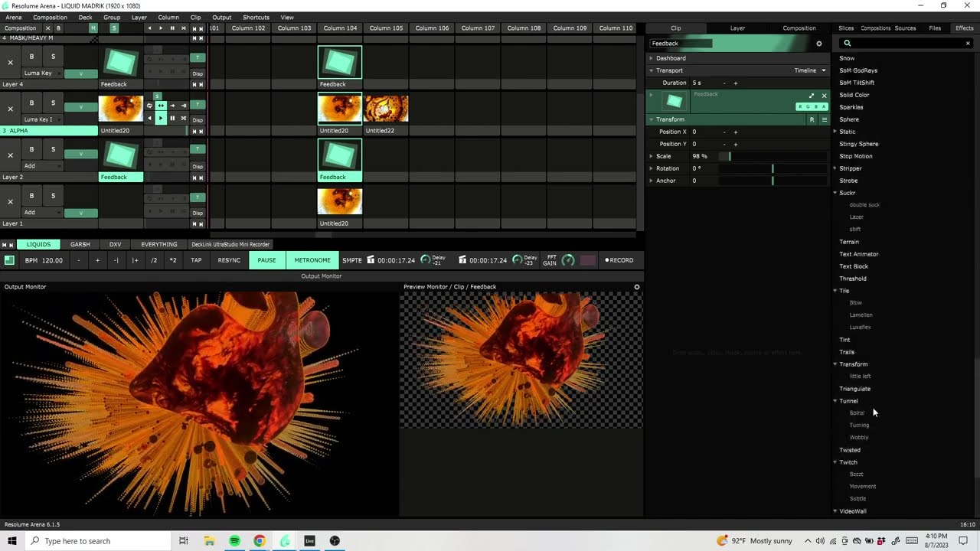Screen dimensions: 980x551
Task: Open Transform preset menu hamburger icon
Action: pos(824,119)
